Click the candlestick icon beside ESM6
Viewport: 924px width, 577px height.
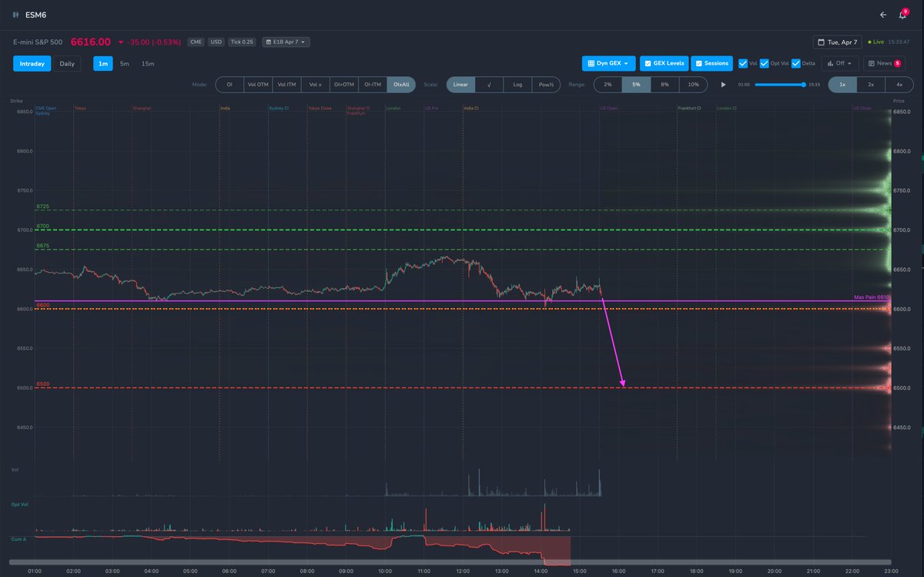tap(15, 14)
